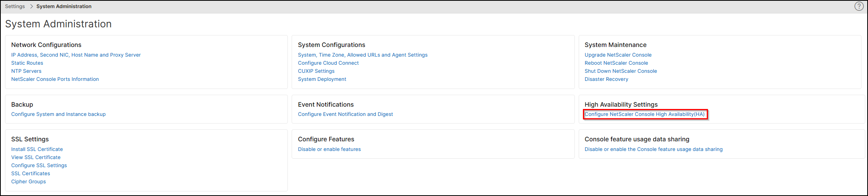This screenshot has width=868, height=196.
Task: Open View SSL Certificate
Action: point(36,157)
